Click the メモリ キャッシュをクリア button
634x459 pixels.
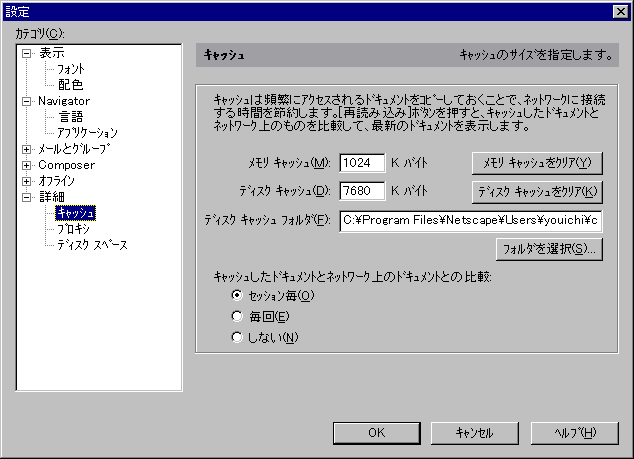click(537, 163)
